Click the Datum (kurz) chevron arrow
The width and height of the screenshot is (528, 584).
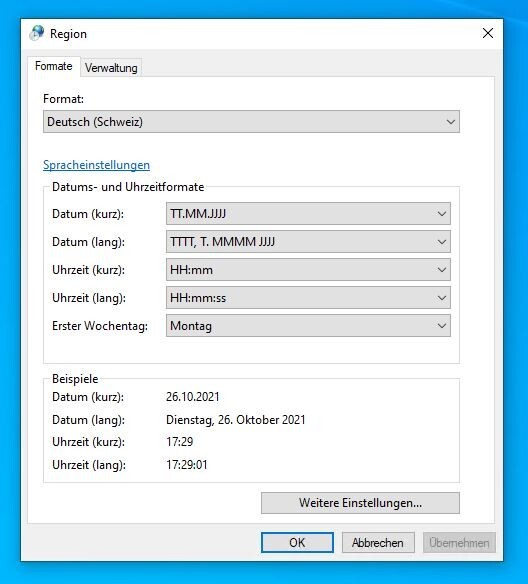pyautogui.click(x=442, y=214)
